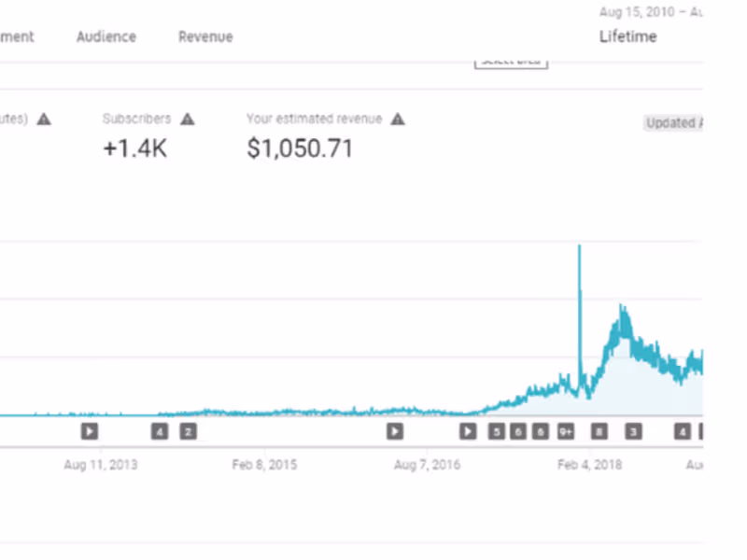Screen dimensions: 747x560
Task: Open the Revenue tab
Action: coord(205,37)
